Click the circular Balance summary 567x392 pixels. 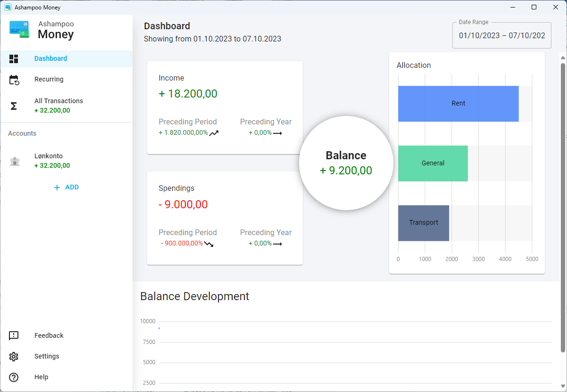click(x=346, y=163)
